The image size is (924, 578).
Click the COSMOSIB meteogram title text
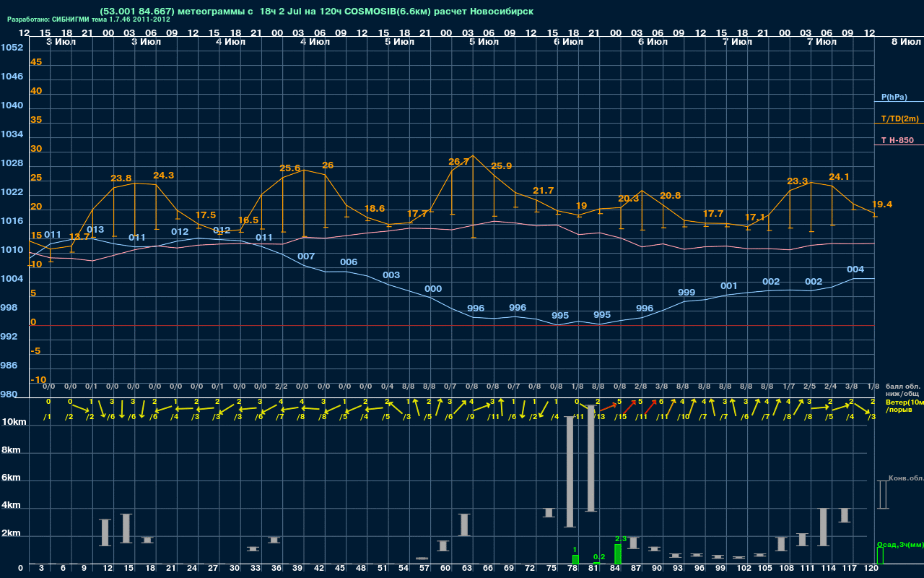(x=317, y=12)
